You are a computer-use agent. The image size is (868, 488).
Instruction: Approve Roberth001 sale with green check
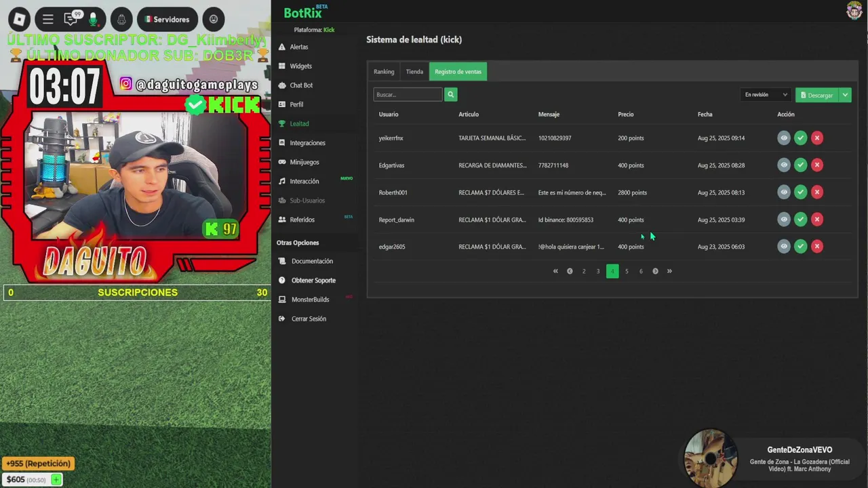click(x=801, y=192)
